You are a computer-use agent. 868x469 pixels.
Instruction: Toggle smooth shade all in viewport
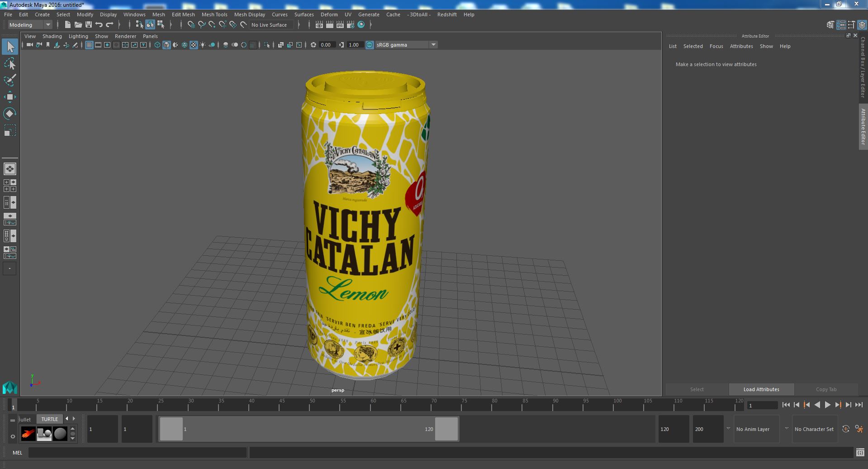tap(166, 45)
